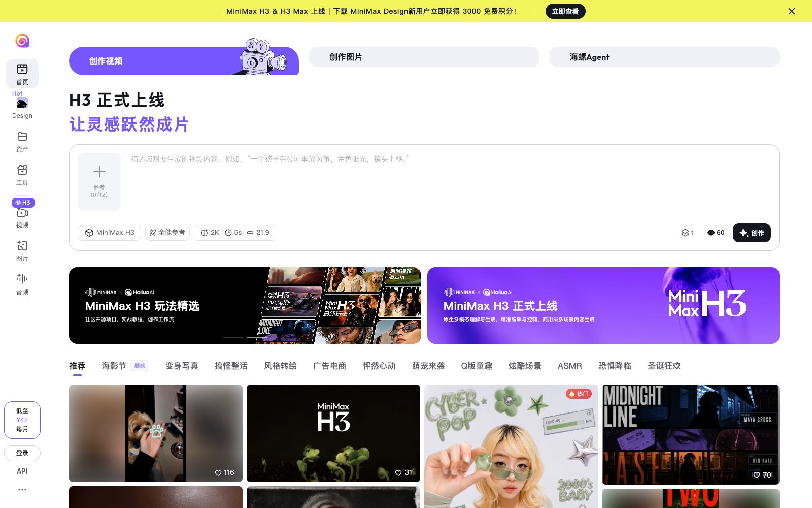Select the 海影节 category tab
The height and width of the screenshot is (508, 812).
(x=114, y=366)
